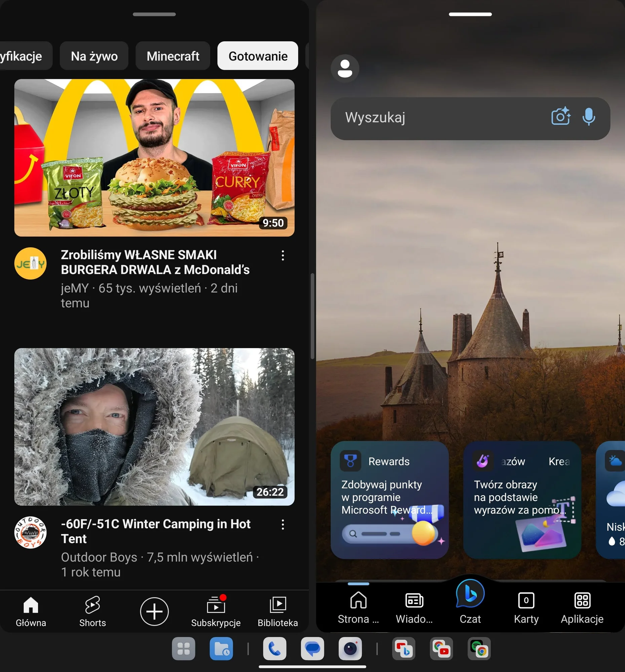Viewport: 625px width, 672px height.
Task: Open the Karty tabs counter
Action: (x=526, y=608)
